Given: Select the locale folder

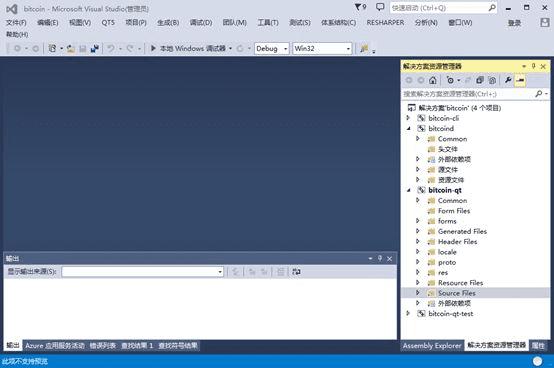Looking at the screenshot, I should tap(447, 252).
